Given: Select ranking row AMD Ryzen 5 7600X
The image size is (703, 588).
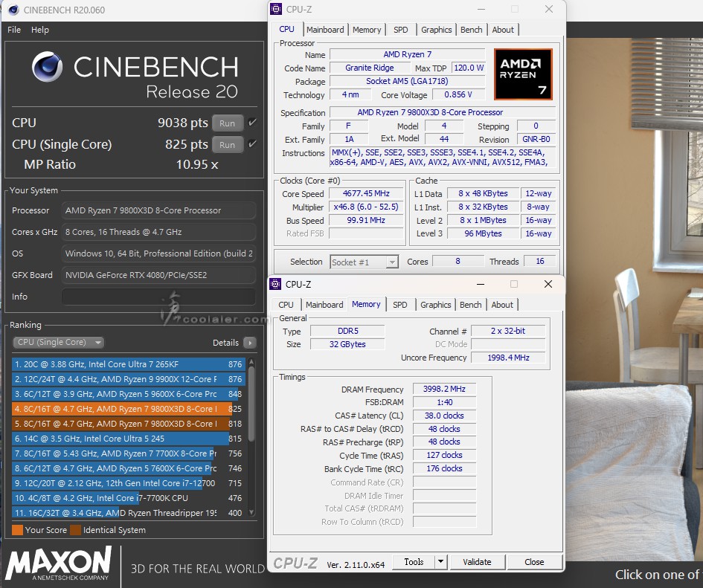Looking at the screenshot, I should pos(129,468).
